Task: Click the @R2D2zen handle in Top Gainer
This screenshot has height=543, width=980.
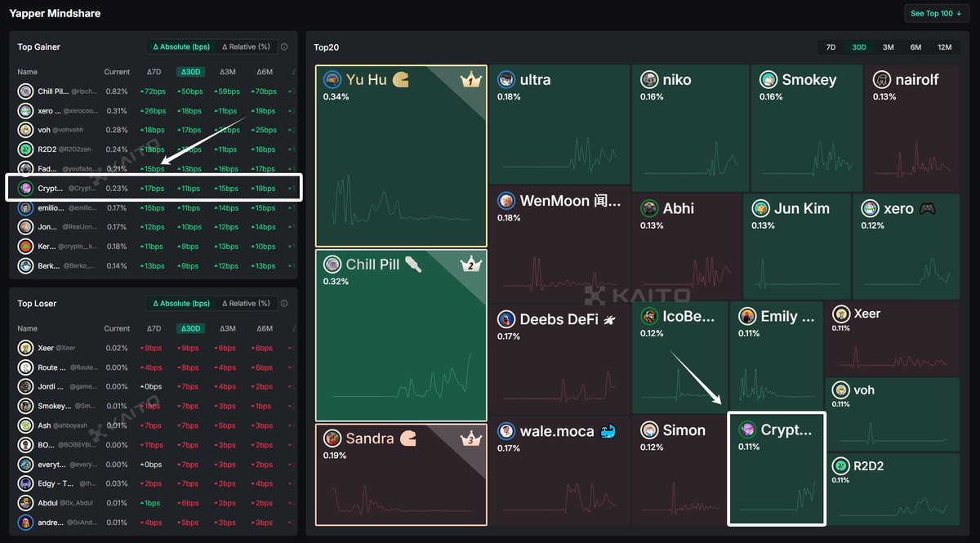Action: coord(76,149)
